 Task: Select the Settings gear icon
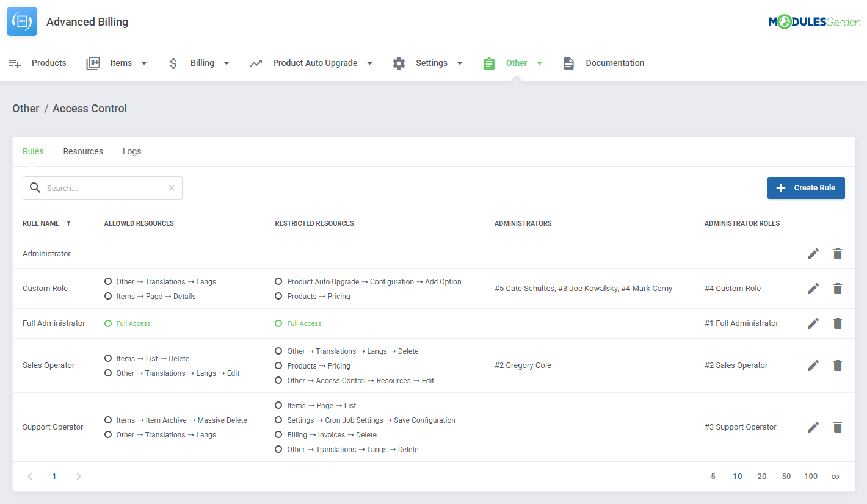pos(399,63)
